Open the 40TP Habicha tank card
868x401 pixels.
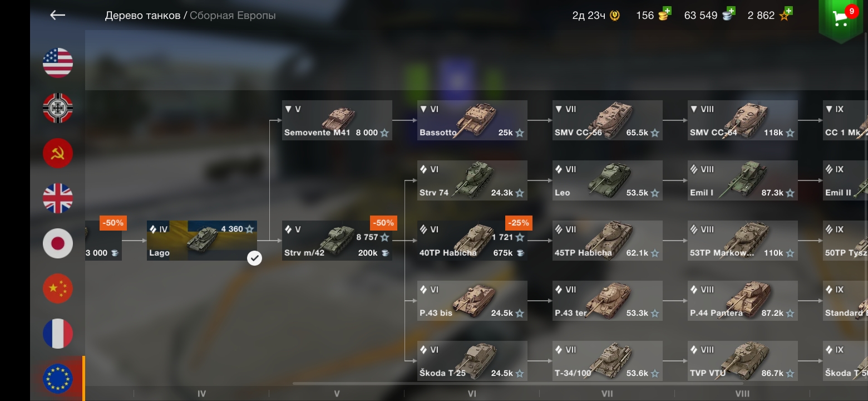click(x=472, y=241)
